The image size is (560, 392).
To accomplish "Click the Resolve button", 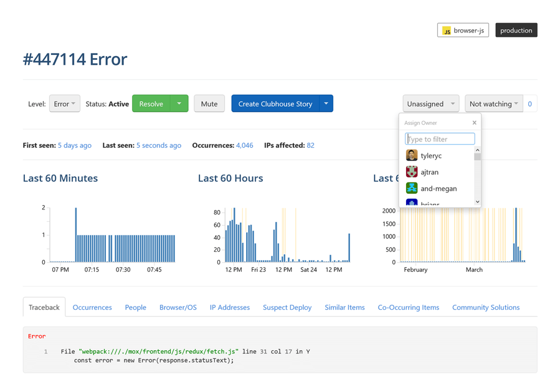I will coord(151,103).
